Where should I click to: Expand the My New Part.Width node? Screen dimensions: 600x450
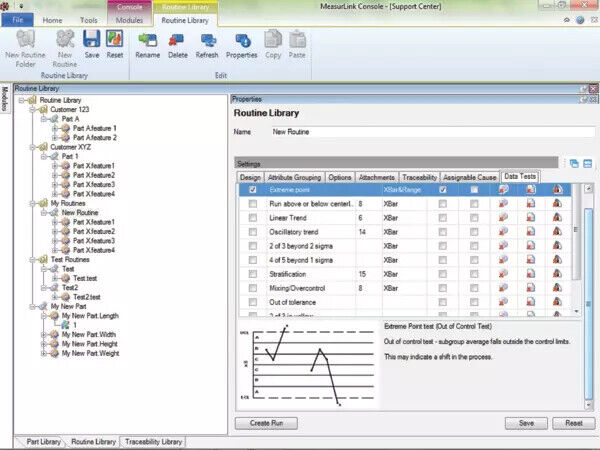tap(44, 334)
